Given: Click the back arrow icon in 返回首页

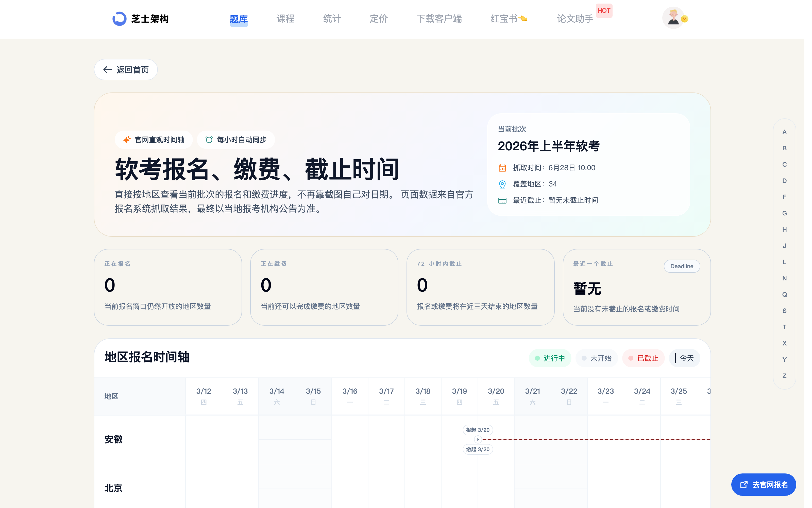Looking at the screenshot, I should tap(107, 70).
